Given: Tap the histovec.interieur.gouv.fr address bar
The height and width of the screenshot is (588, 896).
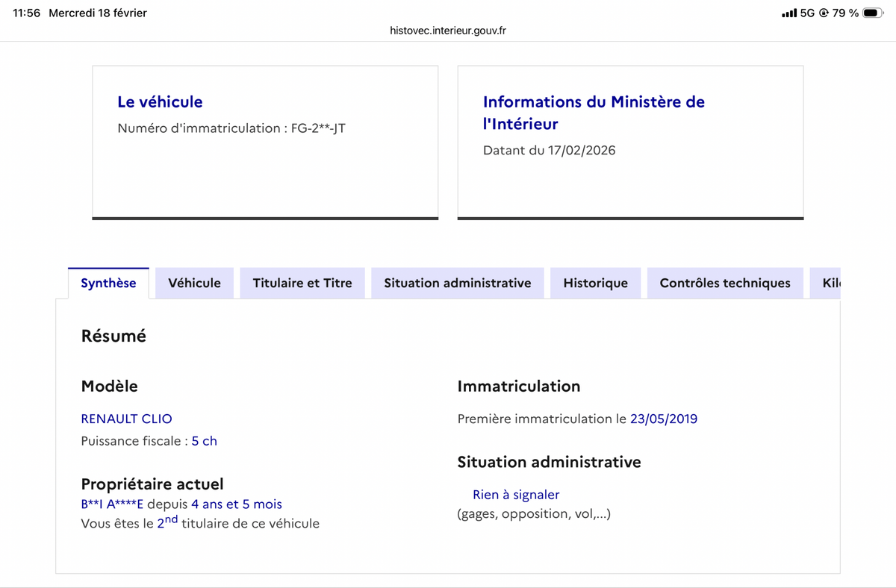Looking at the screenshot, I should point(447,31).
